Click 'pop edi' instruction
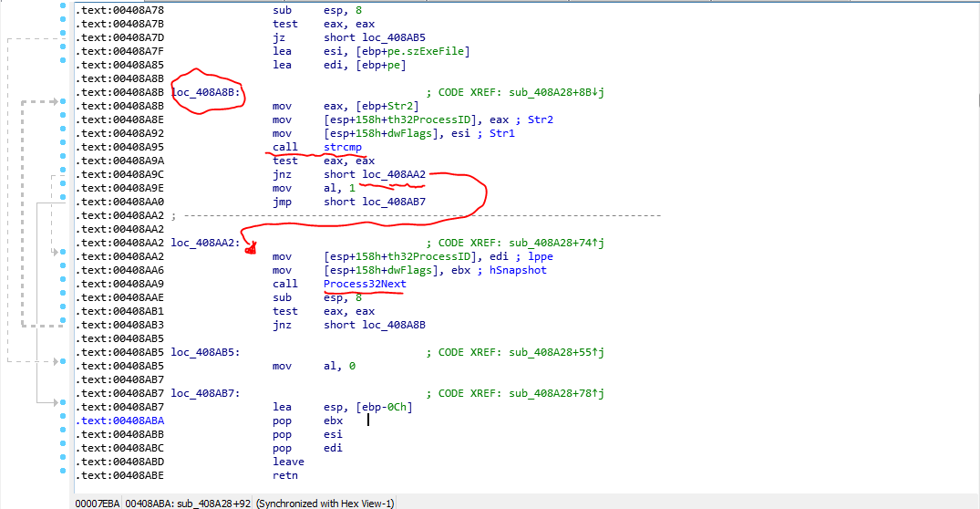The height and width of the screenshot is (509, 980). point(307,448)
